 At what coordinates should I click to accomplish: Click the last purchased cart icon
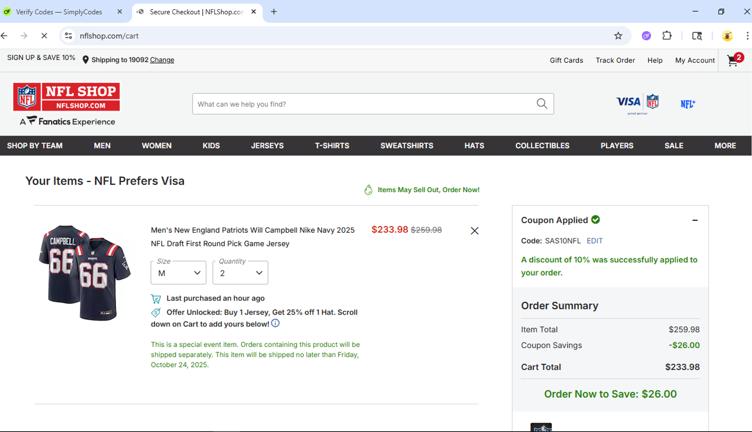coord(156,299)
